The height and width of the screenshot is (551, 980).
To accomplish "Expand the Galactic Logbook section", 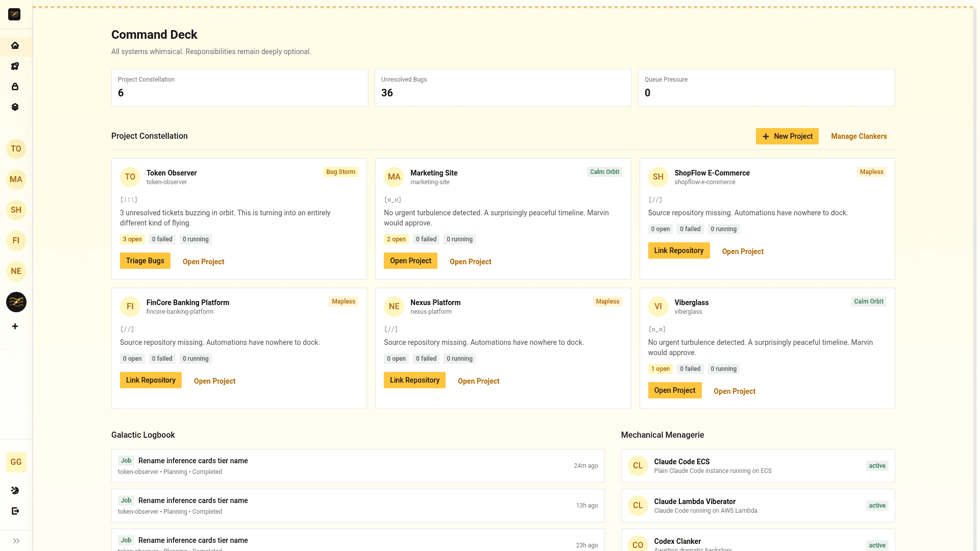I will pyautogui.click(x=143, y=435).
